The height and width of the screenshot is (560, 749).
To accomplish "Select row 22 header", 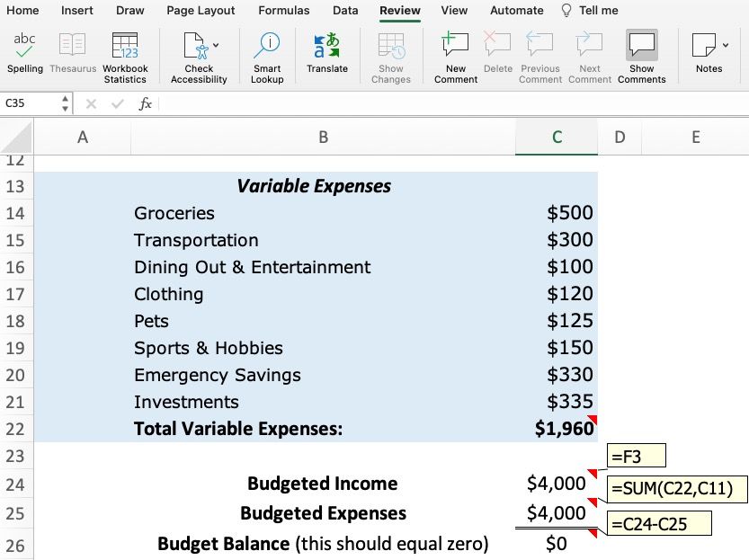I will coord(16,429).
